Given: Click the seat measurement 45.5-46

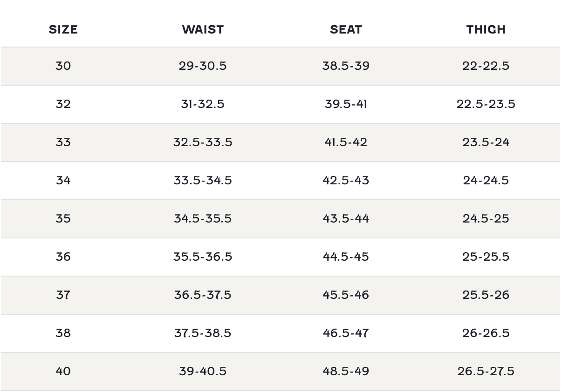Looking at the screenshot, I should pos(346,295).
